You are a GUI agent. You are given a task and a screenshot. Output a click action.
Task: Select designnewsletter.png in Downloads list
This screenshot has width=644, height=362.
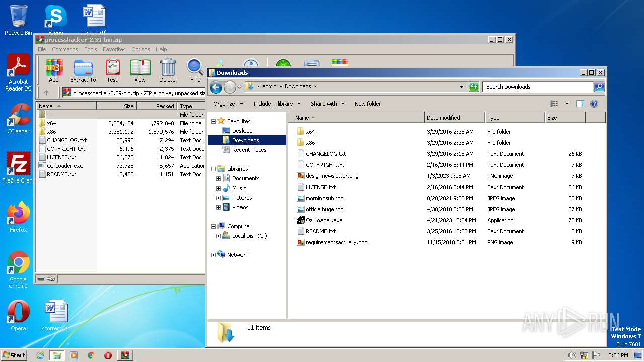coord(332,176)
